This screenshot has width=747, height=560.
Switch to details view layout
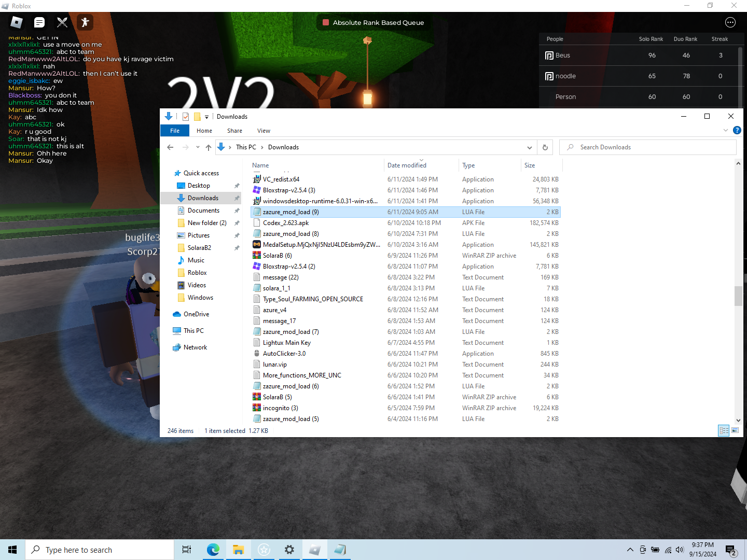(x=724, y=430)
